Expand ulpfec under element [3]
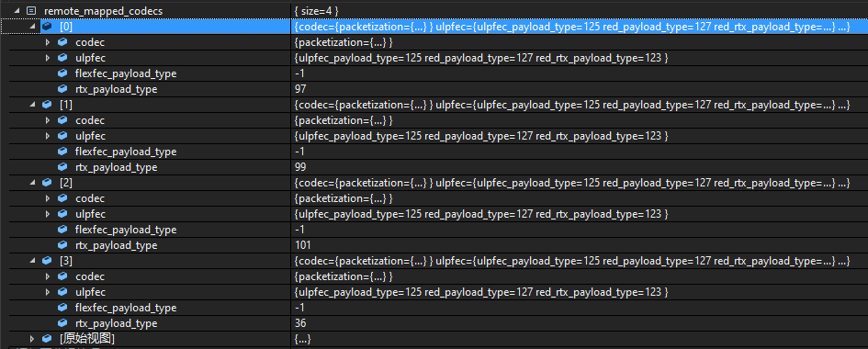The height and width of the screenshot is (349, 868). (x=48, y=291)
